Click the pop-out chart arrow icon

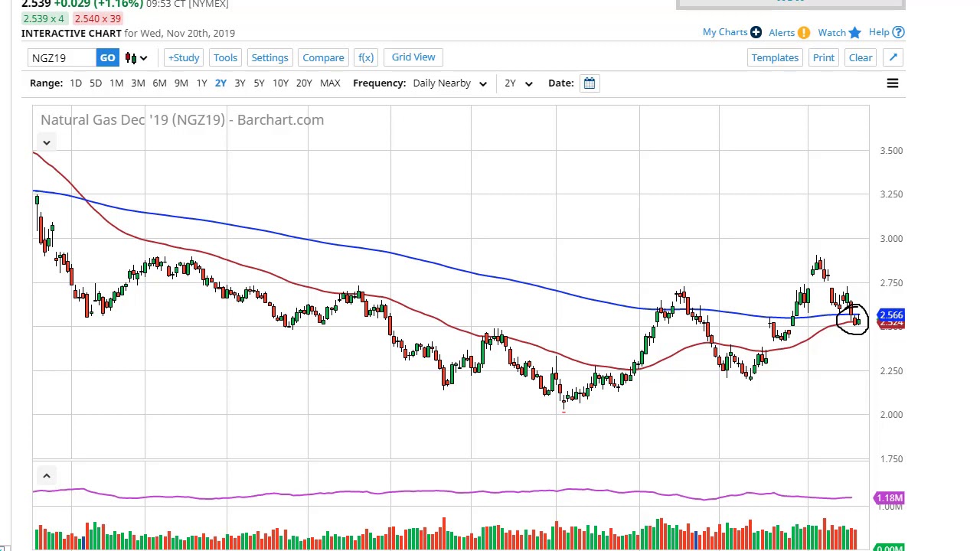[x=893, y=57]
